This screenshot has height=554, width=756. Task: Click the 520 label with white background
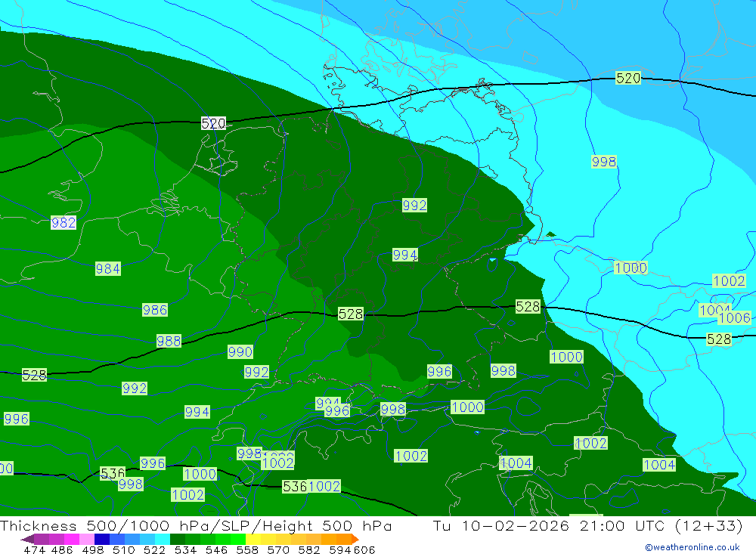click(213, 123)
